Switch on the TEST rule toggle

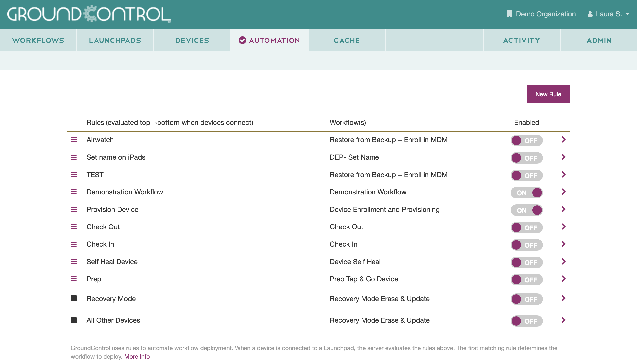[x=527, y=176]
